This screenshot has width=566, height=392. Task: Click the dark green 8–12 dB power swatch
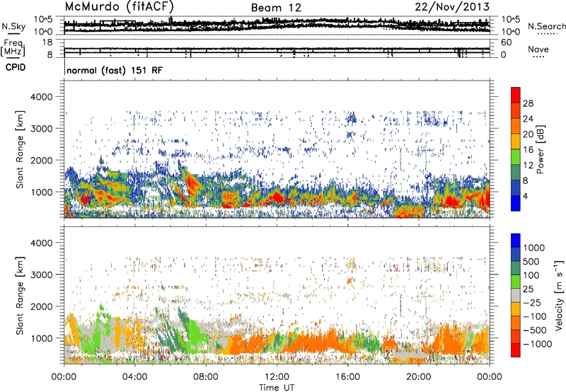coord(516,173)
